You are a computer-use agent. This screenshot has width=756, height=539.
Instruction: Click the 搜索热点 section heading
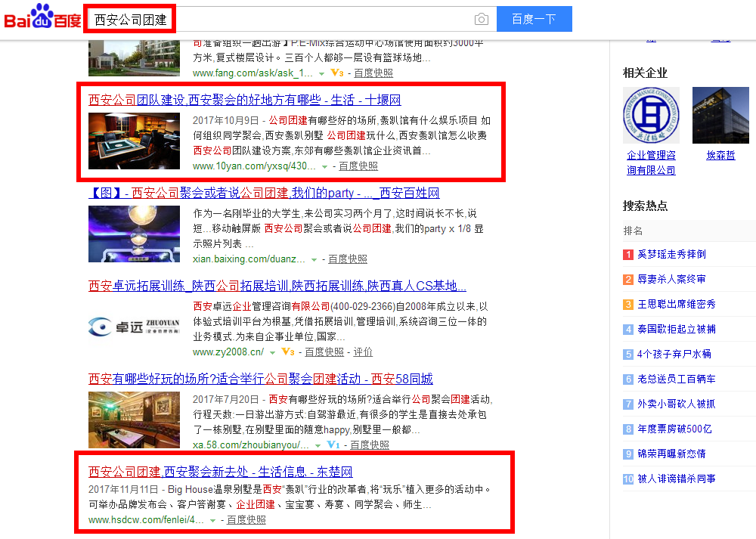pos(645,206)
